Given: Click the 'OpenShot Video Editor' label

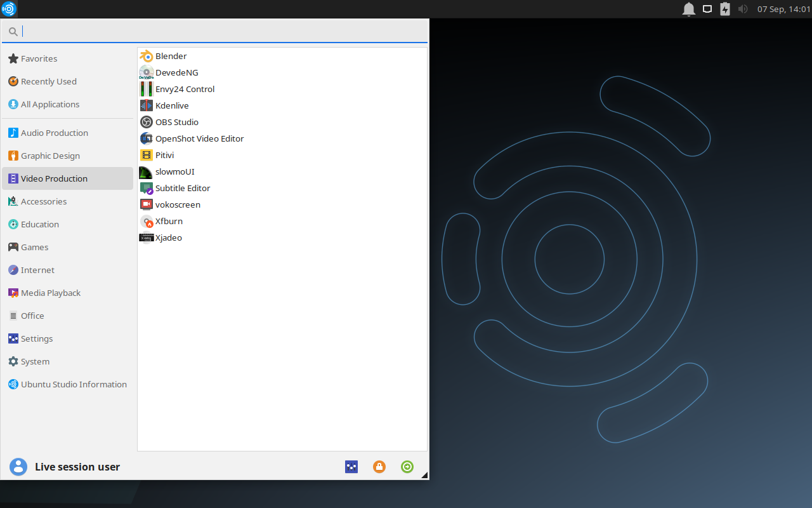Looking at the screenshot, I should pyautogui.click(x=199, y=138).
